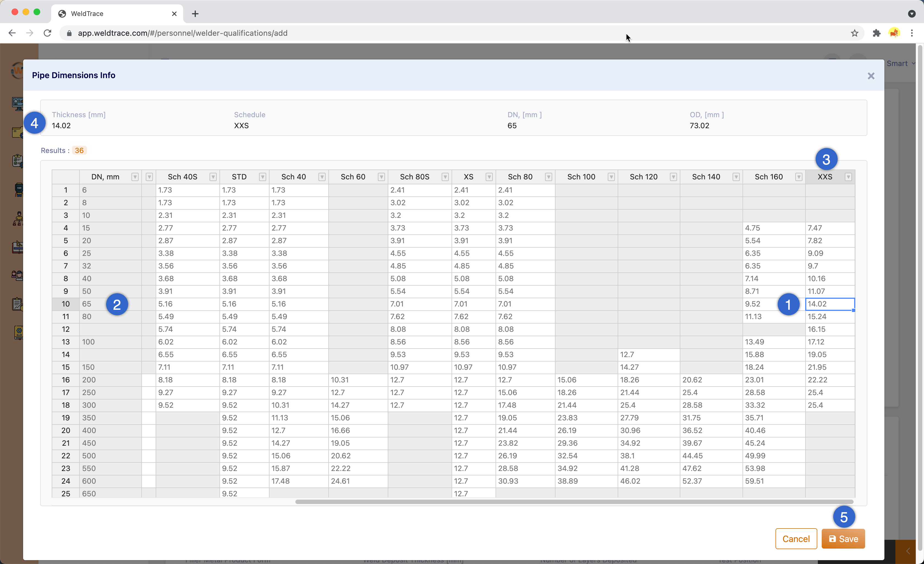
Task: Open the browser profile avatar
Action: (x=894, y=33)
